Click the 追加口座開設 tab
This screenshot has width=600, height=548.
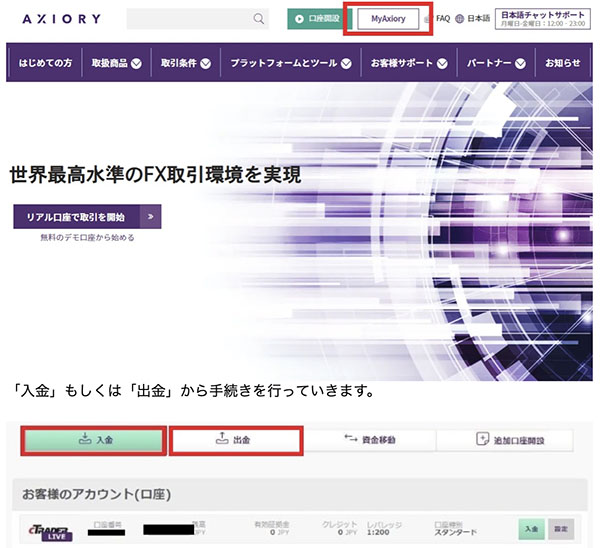[x=505, y=440]
